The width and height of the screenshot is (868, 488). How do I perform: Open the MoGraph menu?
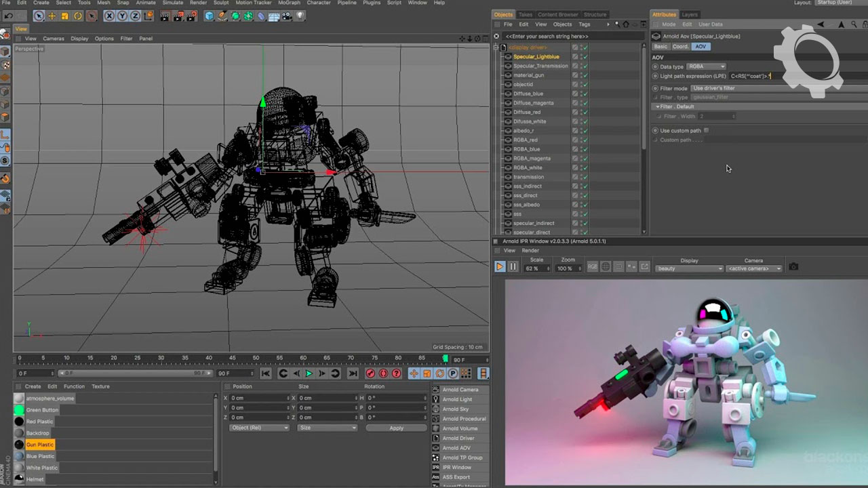[289, 3]
